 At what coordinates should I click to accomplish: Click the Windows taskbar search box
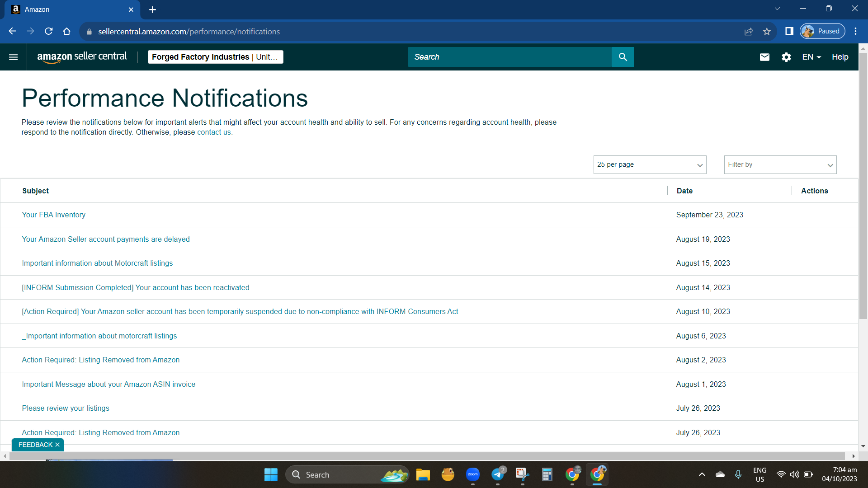[x=347, y=475]
